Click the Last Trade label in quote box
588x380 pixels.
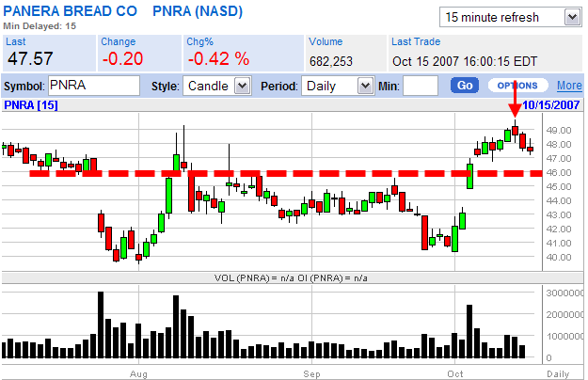click(416, 41)
